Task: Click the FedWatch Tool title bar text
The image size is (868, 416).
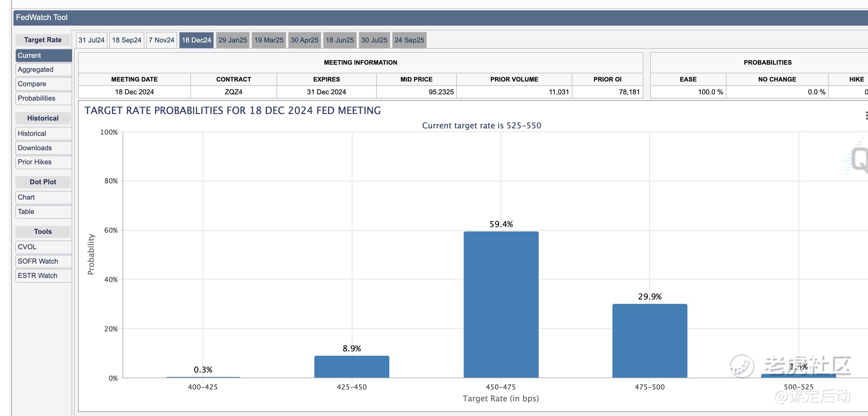Action: (42, 17)
